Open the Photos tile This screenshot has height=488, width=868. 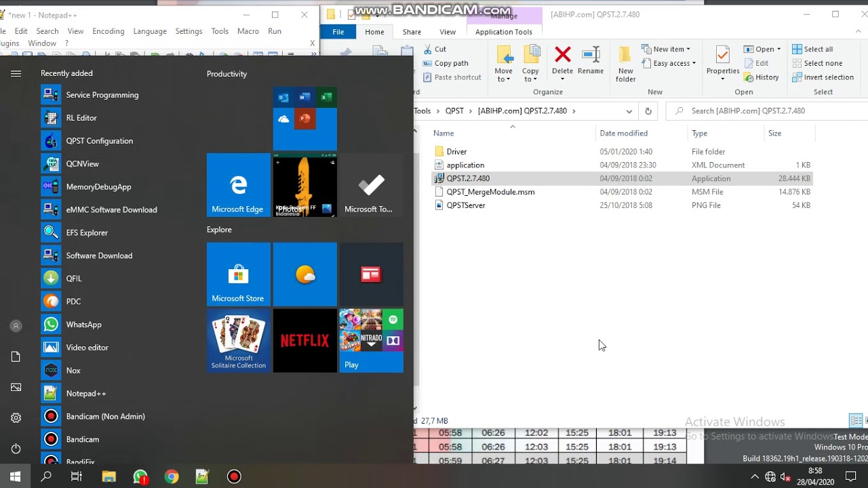coord(305,185)
